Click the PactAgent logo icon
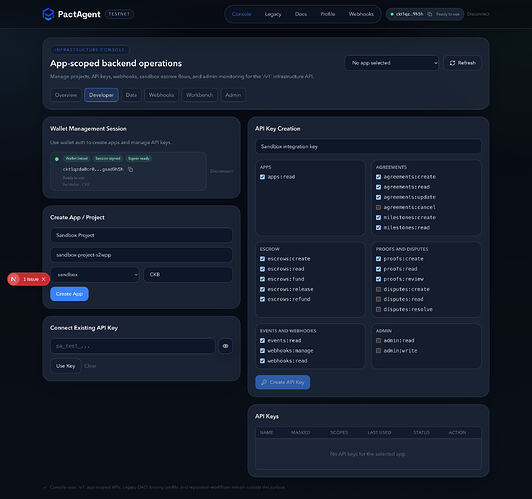This screenshot has width=532, height=499. [48, 14]
